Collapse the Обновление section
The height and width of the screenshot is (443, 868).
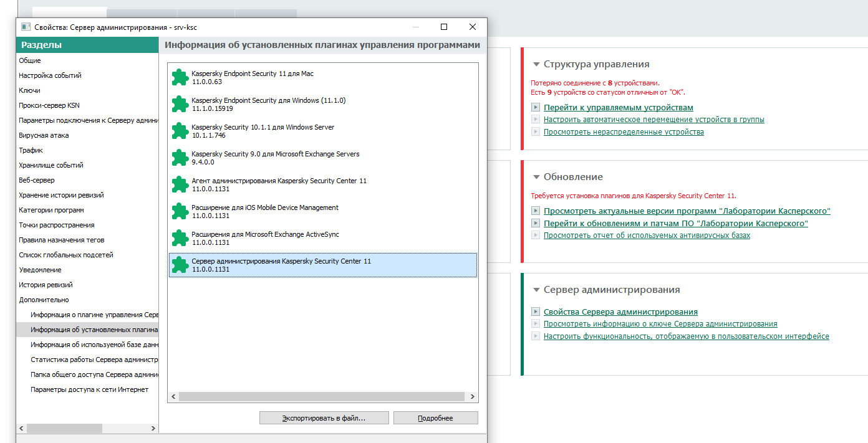pyautogui.click(x=536, y=177)
